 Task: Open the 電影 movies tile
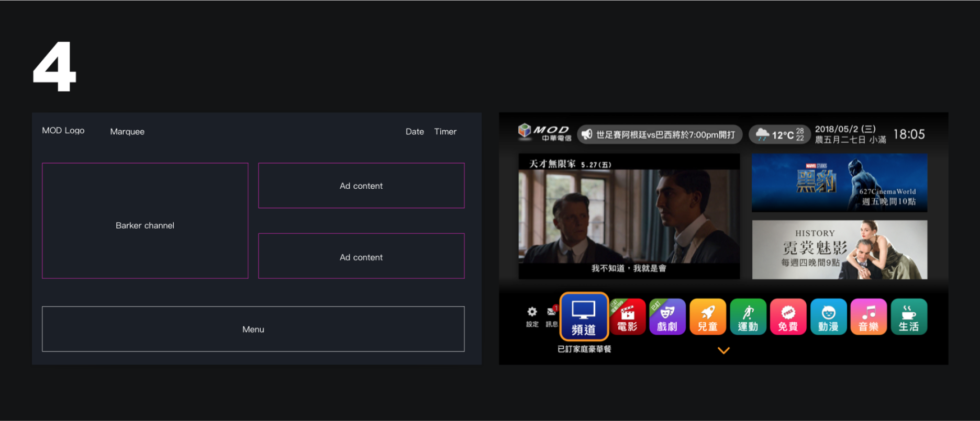coord(627,317)
